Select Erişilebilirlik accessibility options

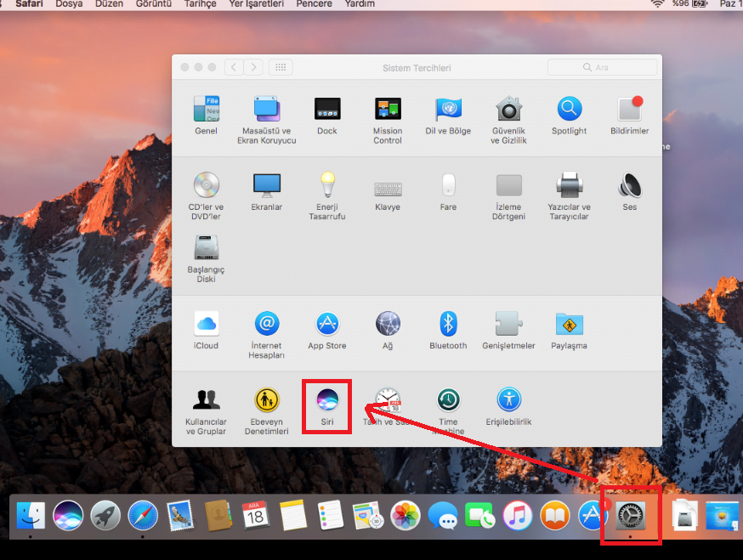508,400
